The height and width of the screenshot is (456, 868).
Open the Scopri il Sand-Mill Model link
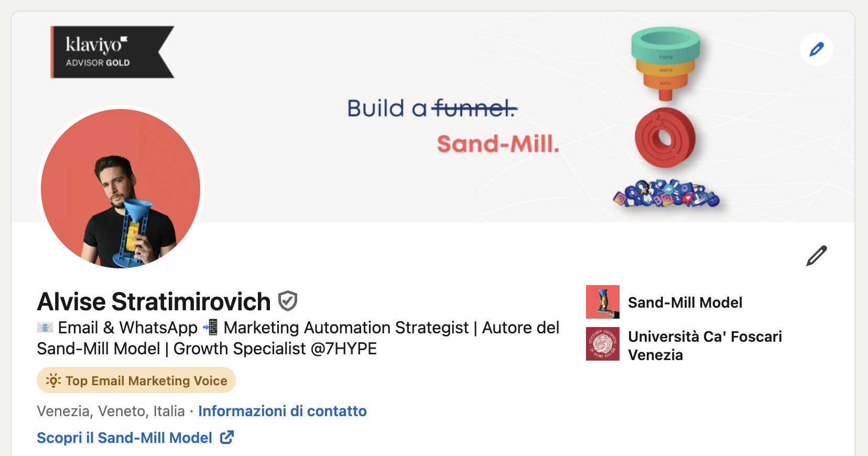125,438
